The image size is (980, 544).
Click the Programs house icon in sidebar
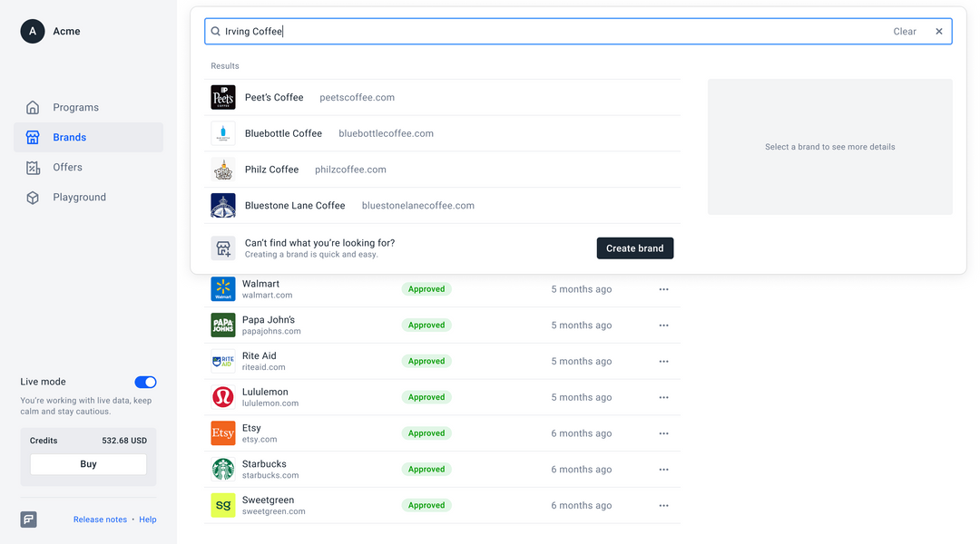coord(33,108)
